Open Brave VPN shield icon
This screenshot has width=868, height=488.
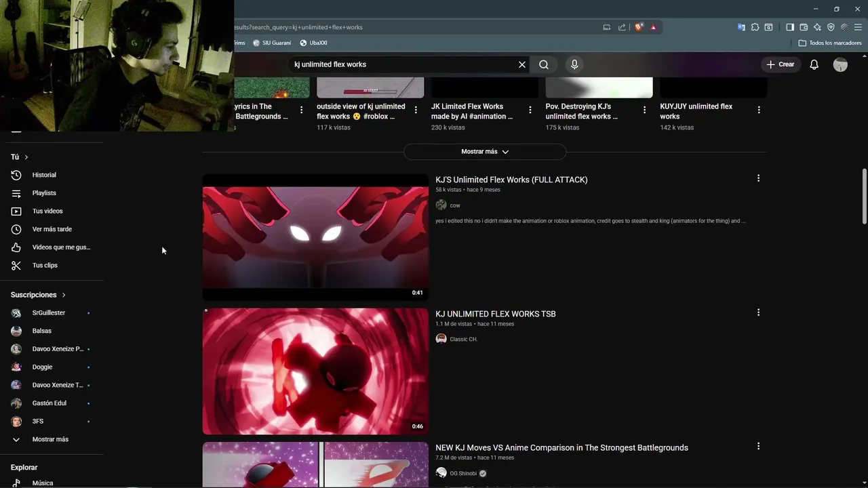pyautogui.click(x=831, y=27)
